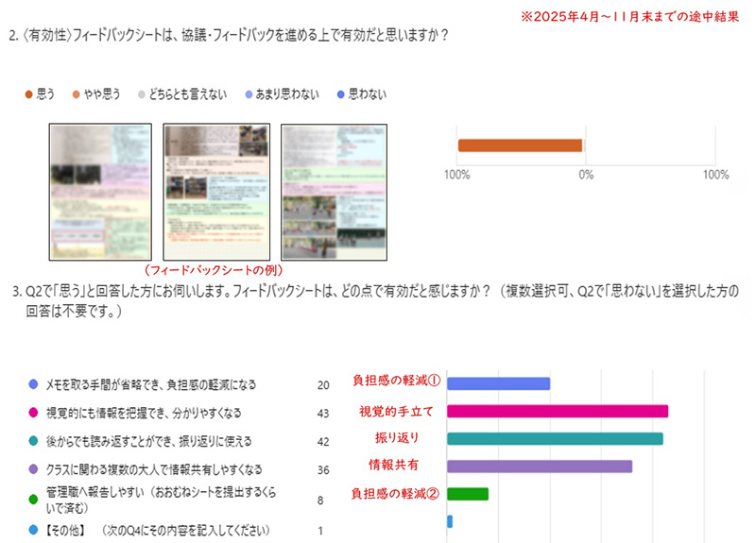
Task: Click the red 情報共有 chart label
Action: 393,465
